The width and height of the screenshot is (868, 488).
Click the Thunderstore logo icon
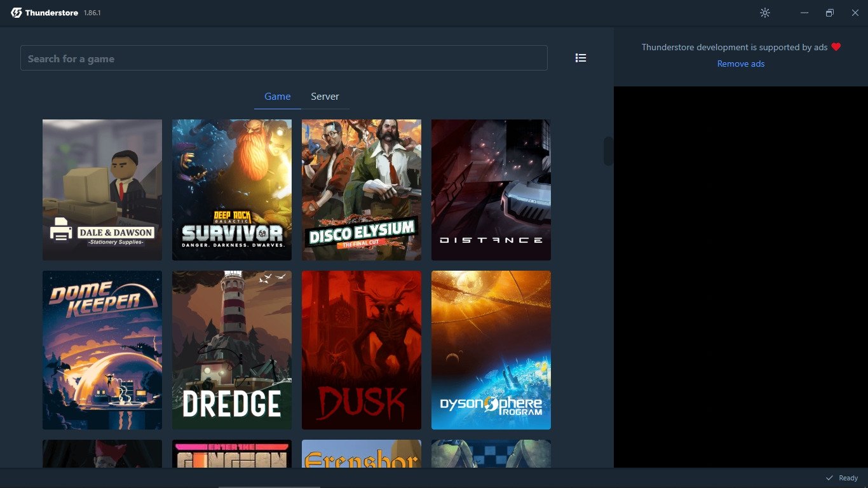click(17, 13)
